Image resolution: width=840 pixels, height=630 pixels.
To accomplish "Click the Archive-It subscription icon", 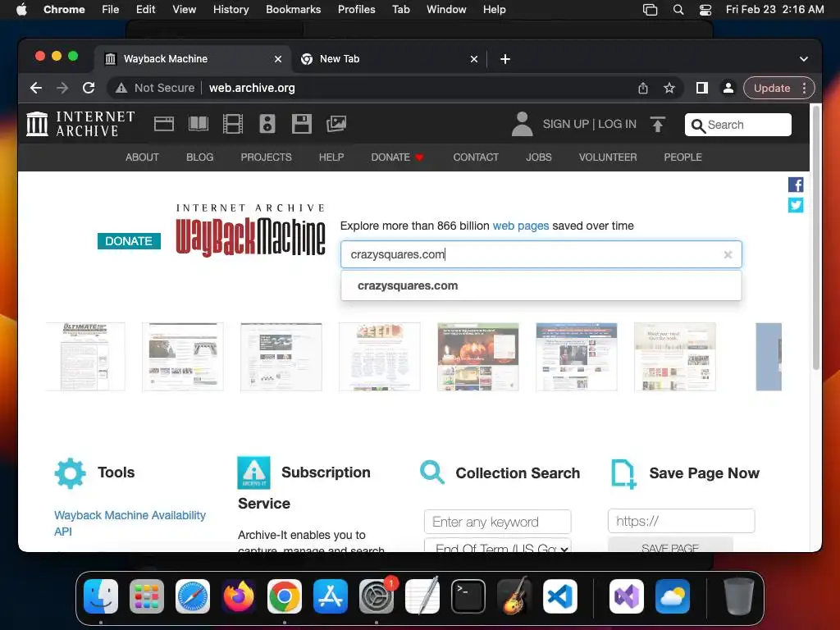I will (253, 472).
